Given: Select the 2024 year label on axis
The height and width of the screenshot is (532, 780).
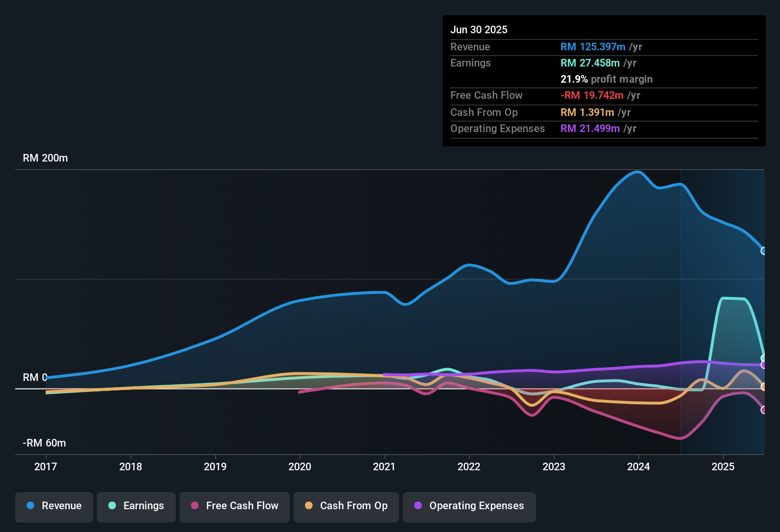Looking at the screenshot, I should (639, 467).
